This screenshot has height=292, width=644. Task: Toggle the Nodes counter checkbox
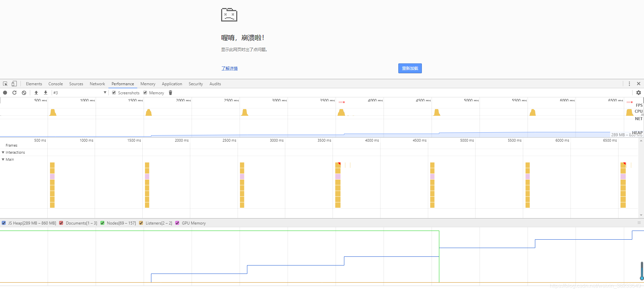(102, 223)
